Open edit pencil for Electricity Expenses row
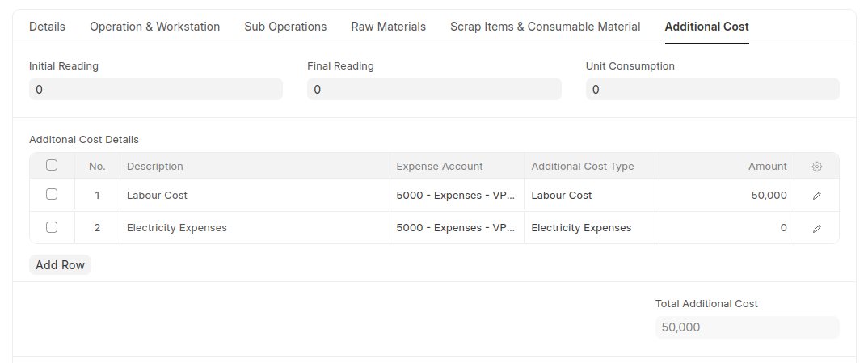Image resolution: width=868 pixels, height=363 pixels. (x=816, y=228)
